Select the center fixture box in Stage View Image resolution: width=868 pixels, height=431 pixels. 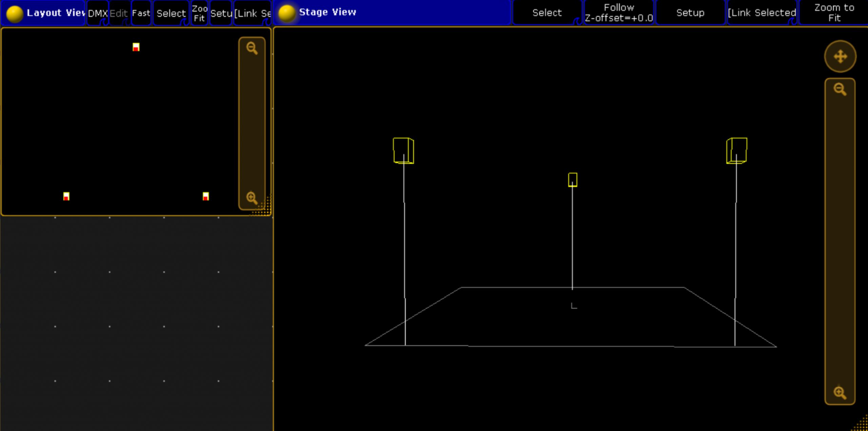coord(573,180)
